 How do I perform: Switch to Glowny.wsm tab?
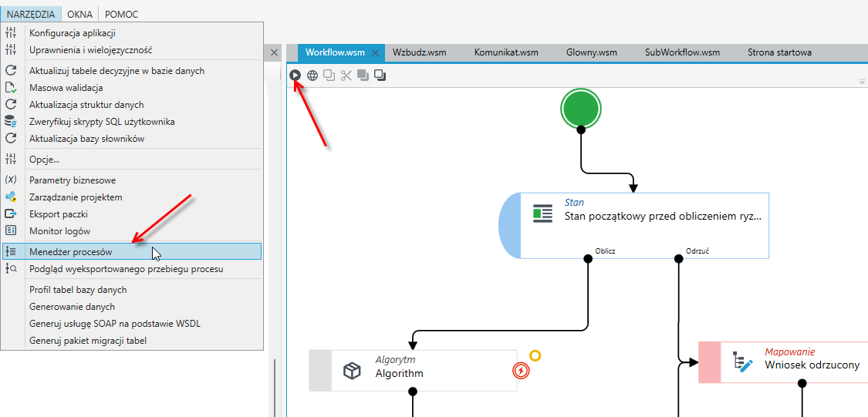click(x=591, y=52)
